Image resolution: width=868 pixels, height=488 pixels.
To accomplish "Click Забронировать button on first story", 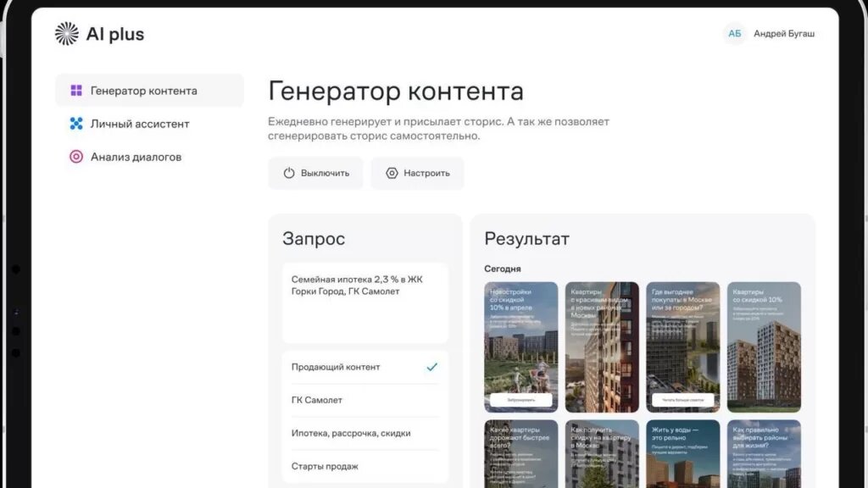I will pos(521,400).
